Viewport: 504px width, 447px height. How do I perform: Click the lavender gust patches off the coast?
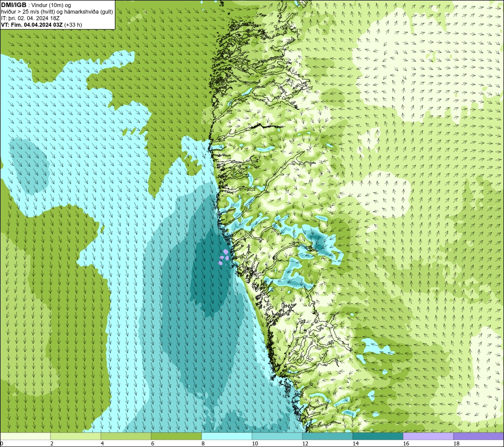click(x=224, y=257)
